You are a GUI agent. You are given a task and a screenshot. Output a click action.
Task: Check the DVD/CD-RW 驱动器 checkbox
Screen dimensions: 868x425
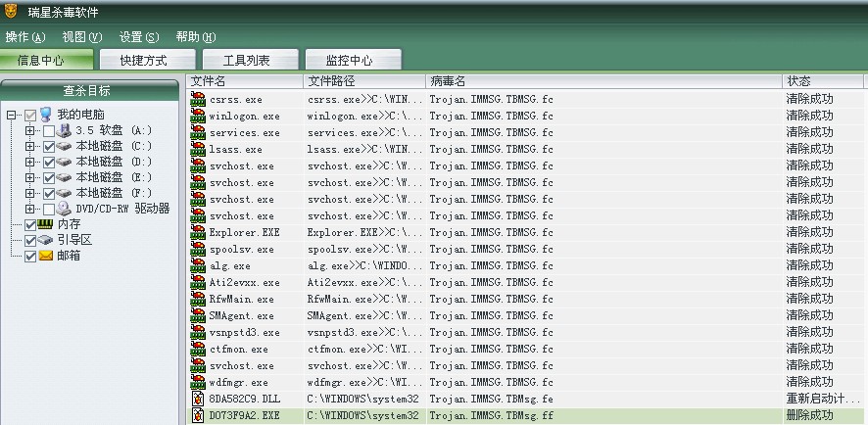pos(49,210)
